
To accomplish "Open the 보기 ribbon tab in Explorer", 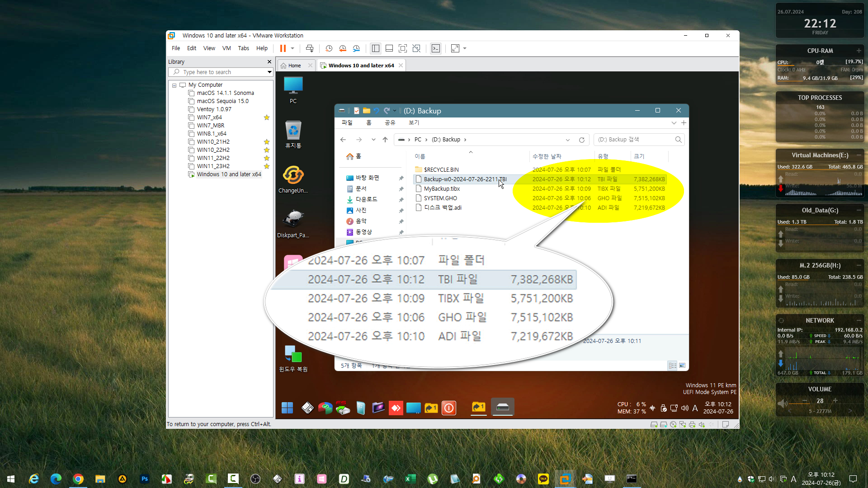I will coord(414,123).
